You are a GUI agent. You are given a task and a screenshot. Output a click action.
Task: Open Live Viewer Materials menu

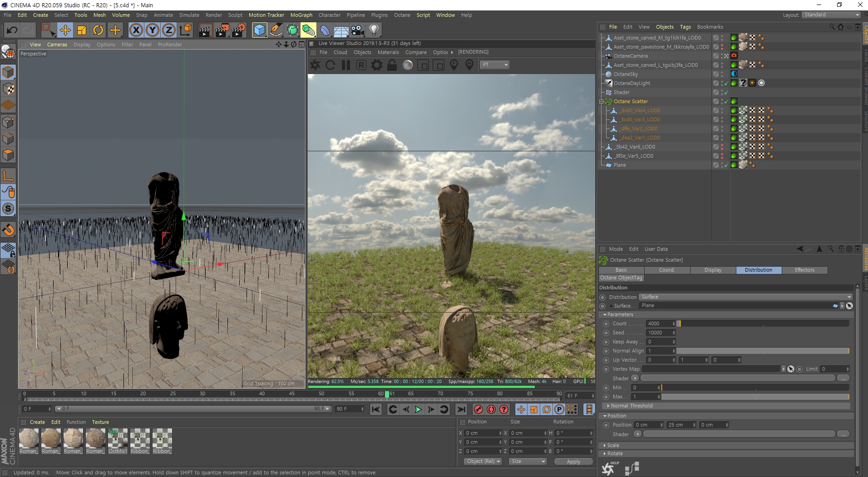tap(388, 52)
